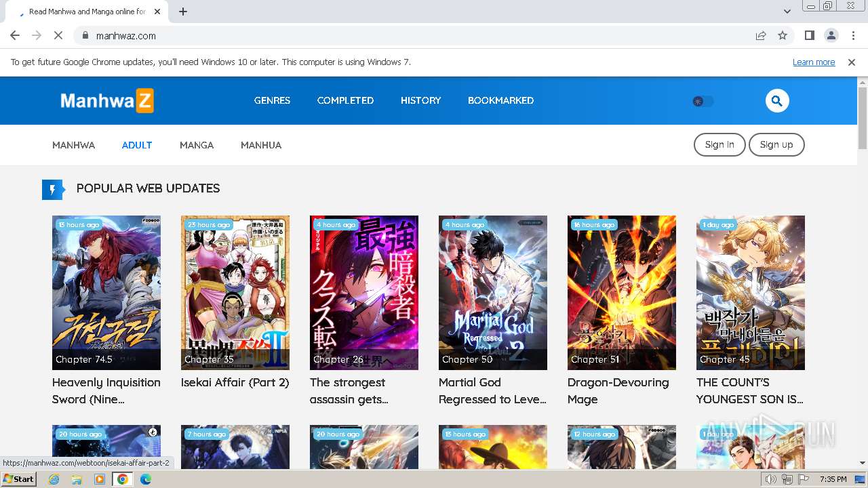
Task: Open the COMPLETED menu item
Action: (345, 100)
